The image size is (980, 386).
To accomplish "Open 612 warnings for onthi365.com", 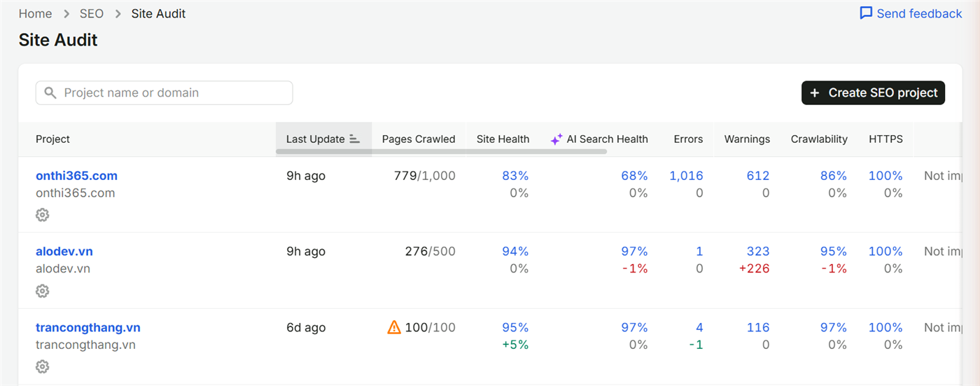I will [758, 176].
